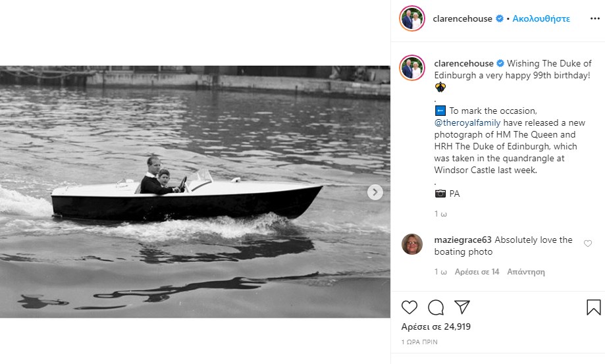605x364 pixels.
Task: Like maziegrace63's comment heart
Action: [588, 244]
